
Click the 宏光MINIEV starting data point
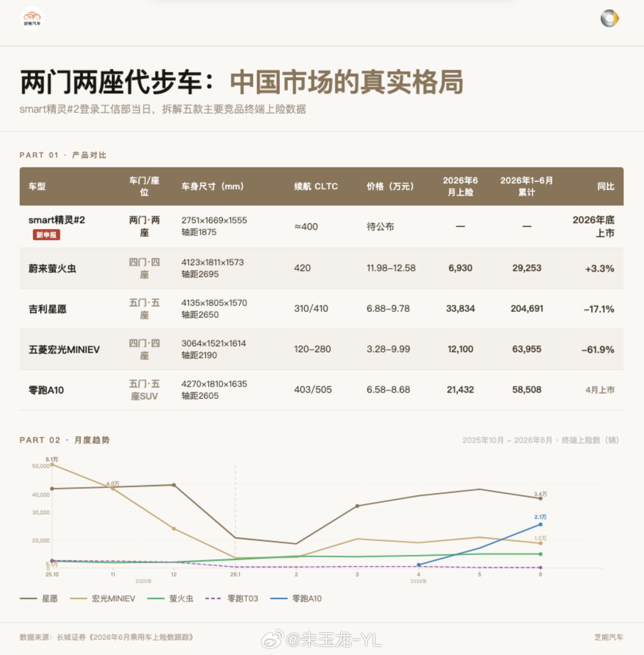click(x=52, y=464)
